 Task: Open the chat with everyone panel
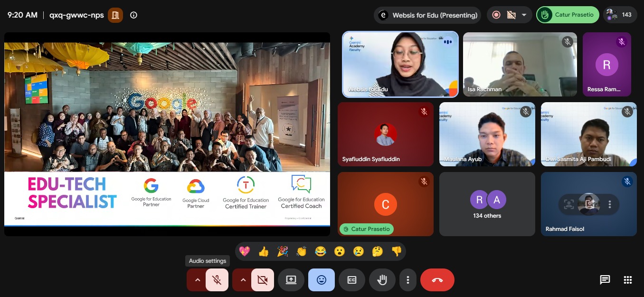[x=605, y=280]
